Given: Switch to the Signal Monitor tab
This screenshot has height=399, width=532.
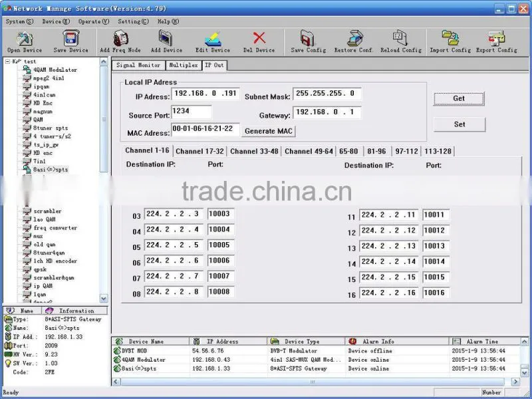Looking at the screenshot, I should click(138, 65).
